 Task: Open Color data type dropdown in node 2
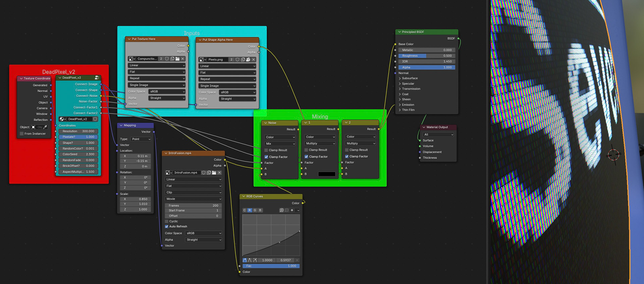tap(361, 136)
